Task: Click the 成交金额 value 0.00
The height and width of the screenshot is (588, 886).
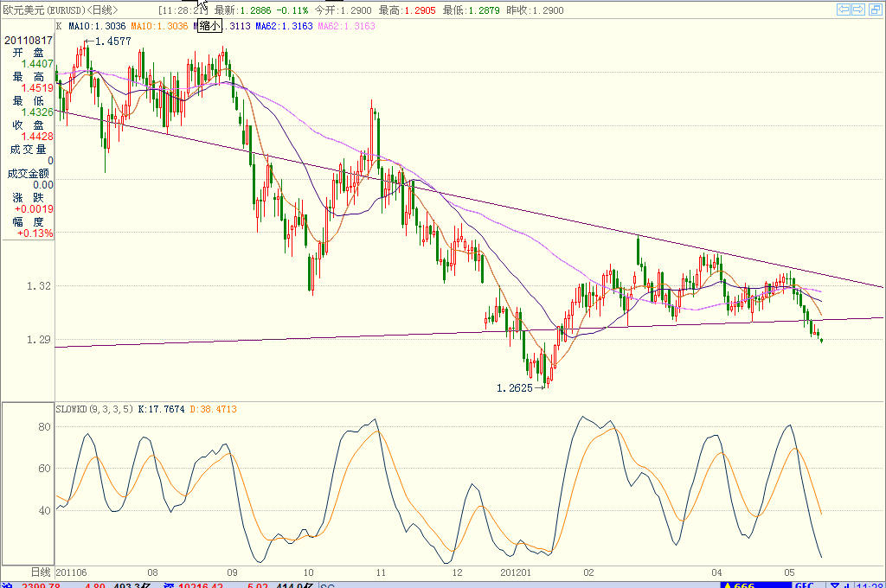Action: (x=43, y=185)
